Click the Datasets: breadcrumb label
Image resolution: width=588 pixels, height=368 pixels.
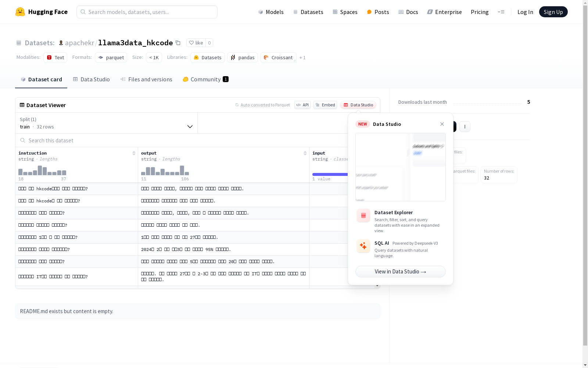[39, 43]
